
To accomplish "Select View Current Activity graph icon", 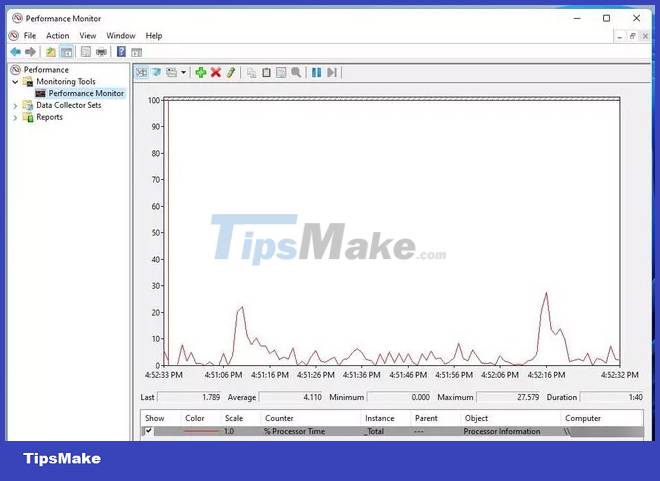I will coord(141,73).
